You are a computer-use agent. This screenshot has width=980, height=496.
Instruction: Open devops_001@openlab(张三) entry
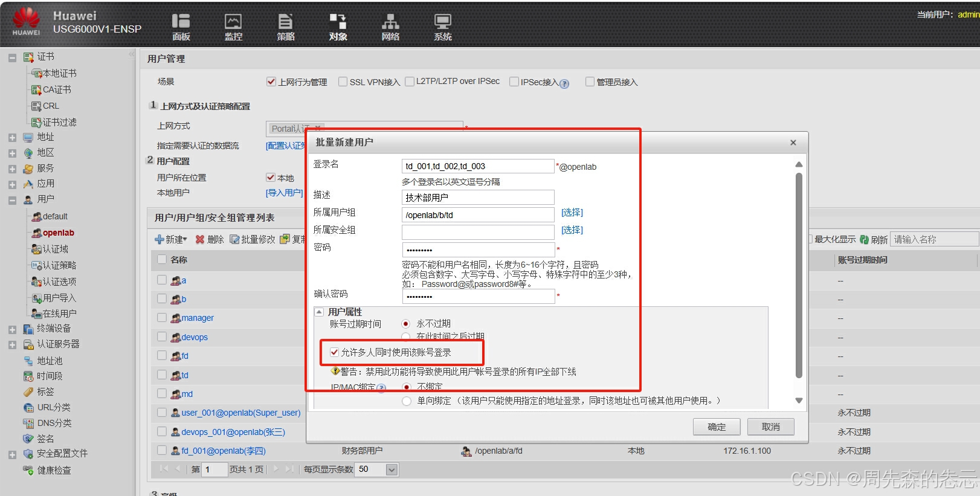pyautogui.click(x=233, y=432)
